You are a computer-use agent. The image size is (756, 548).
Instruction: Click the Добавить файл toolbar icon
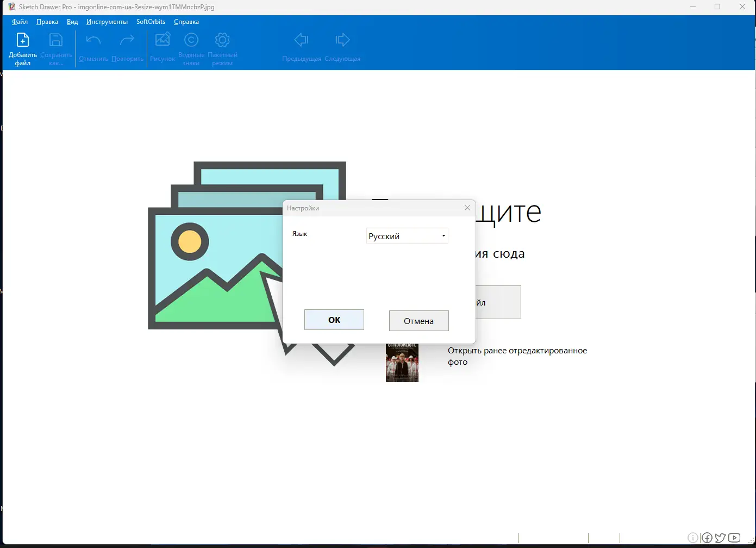click(x=23, y=40)
